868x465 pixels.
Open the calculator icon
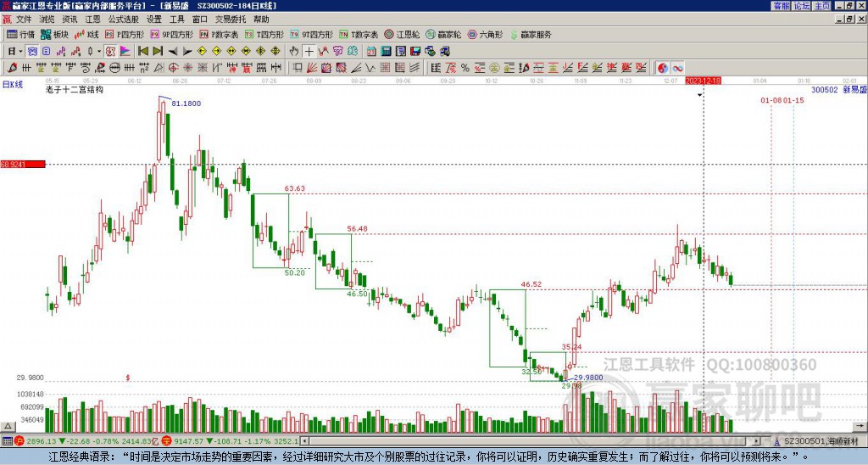[x=386, y=52]
